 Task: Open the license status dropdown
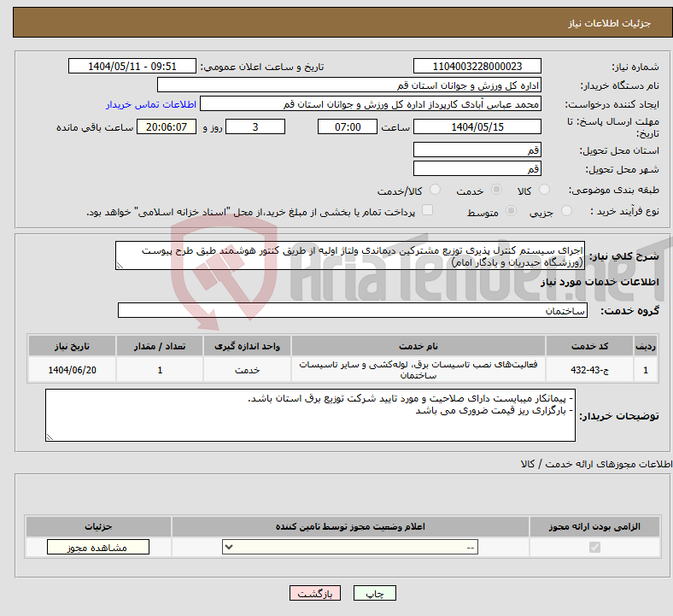tap(350, 547)
